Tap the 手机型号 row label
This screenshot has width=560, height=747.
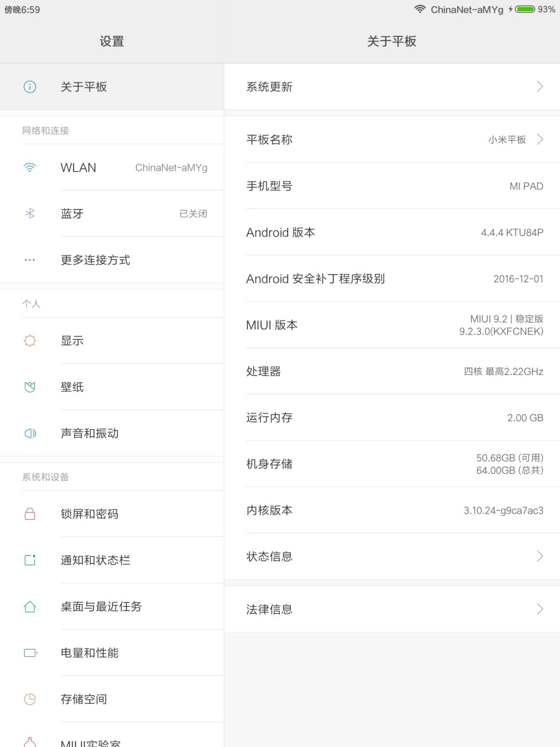[x=269, y=186]
